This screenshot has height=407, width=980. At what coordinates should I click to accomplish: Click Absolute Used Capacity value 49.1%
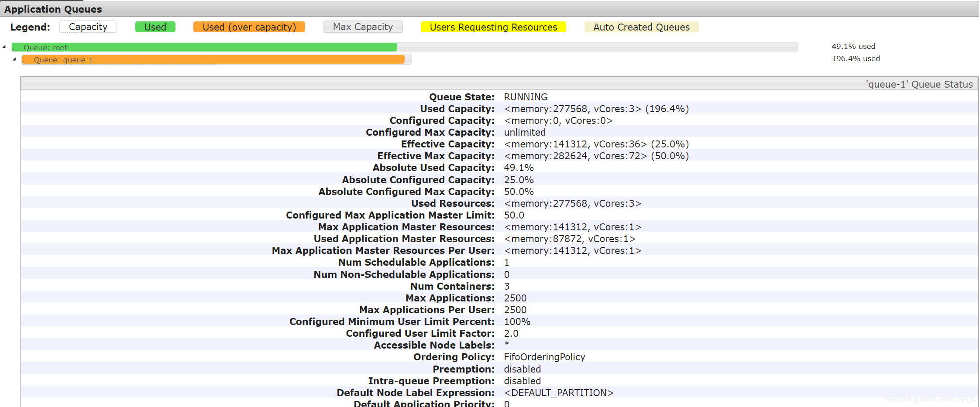coord(519,168)
